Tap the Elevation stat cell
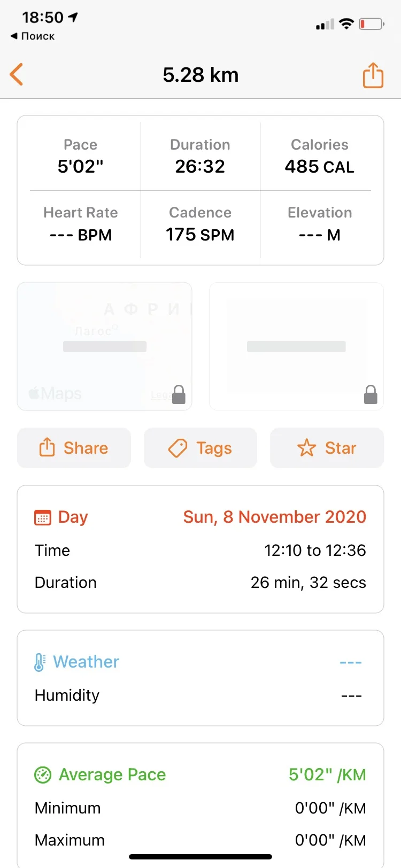401x868 pixels. click(x=319, y=224)
